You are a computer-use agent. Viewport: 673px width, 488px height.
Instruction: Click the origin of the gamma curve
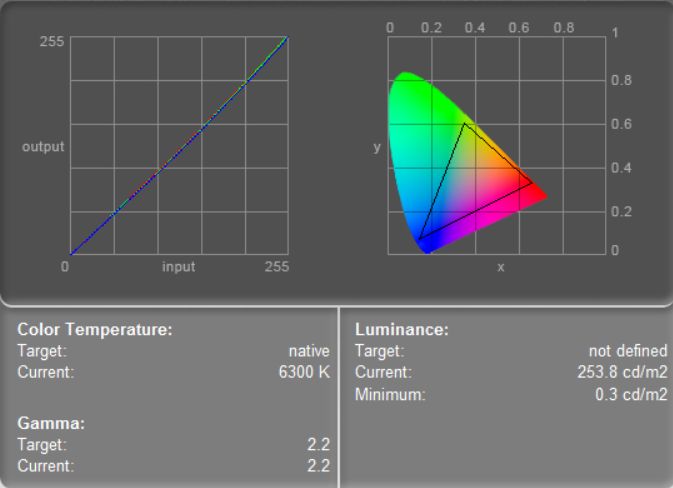pos(71,254)
